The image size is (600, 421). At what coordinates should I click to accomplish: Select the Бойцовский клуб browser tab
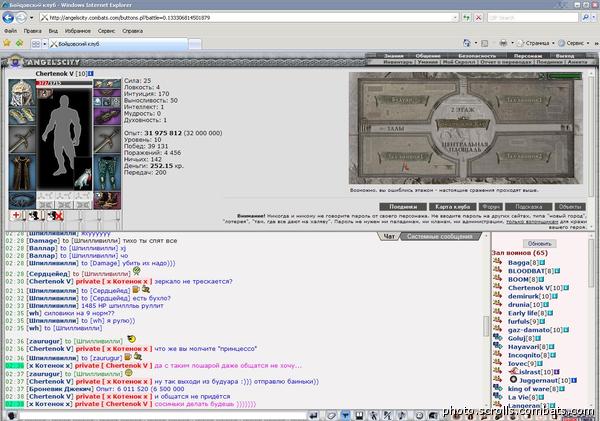119,44
